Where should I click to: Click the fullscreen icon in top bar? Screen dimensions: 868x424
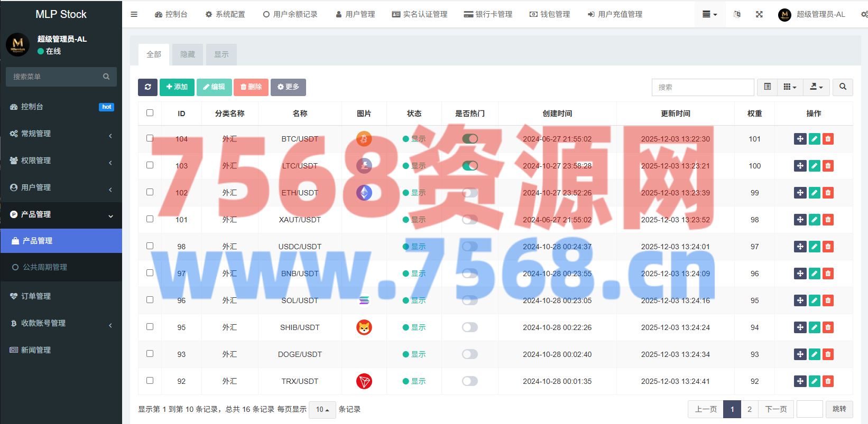pyautogui.click(x=759, y=14)
